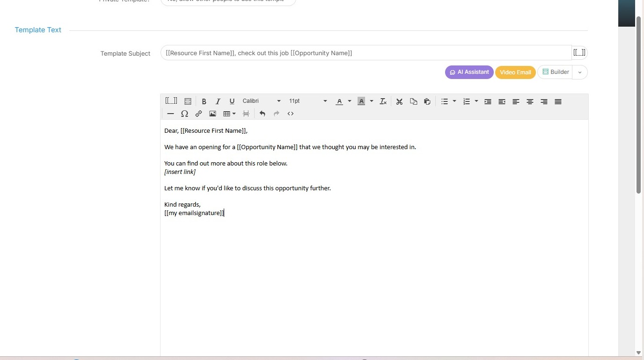
Task: Click the Video Email button
Action: [x=515, y=72]
